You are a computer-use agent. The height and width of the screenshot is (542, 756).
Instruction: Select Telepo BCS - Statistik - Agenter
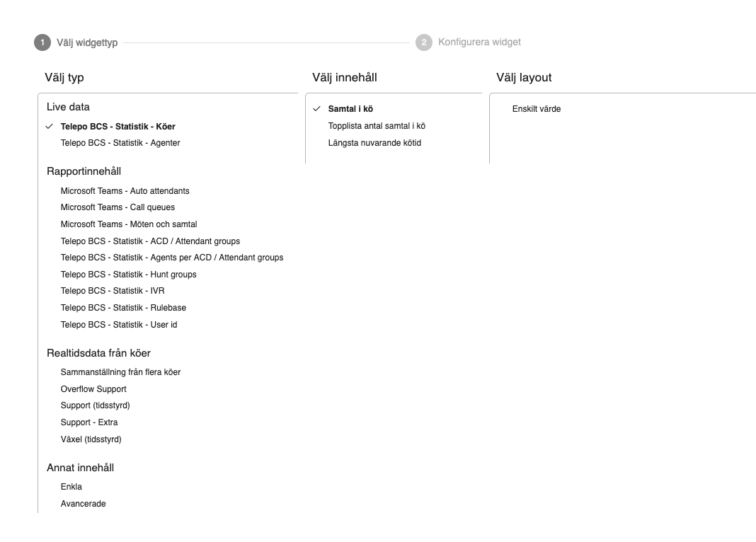click(x=120, y=143)
